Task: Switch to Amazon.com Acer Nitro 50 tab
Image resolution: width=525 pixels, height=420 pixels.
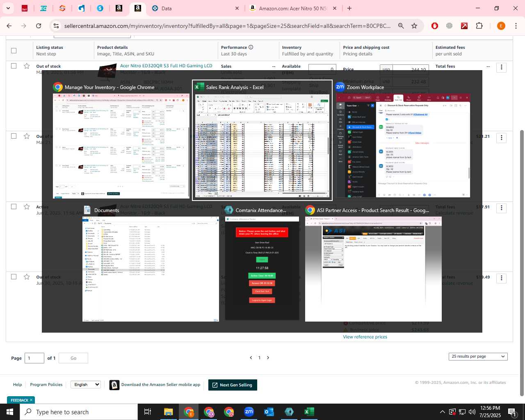Action: [x=293, y=8]
